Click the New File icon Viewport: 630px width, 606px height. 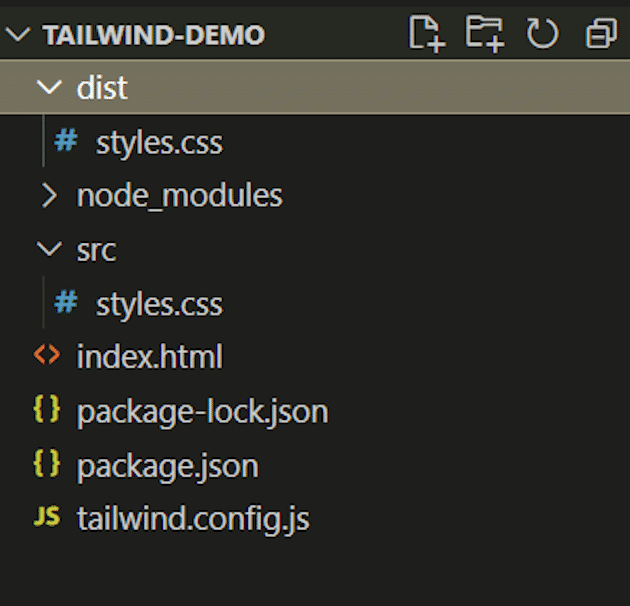point(425,34)
